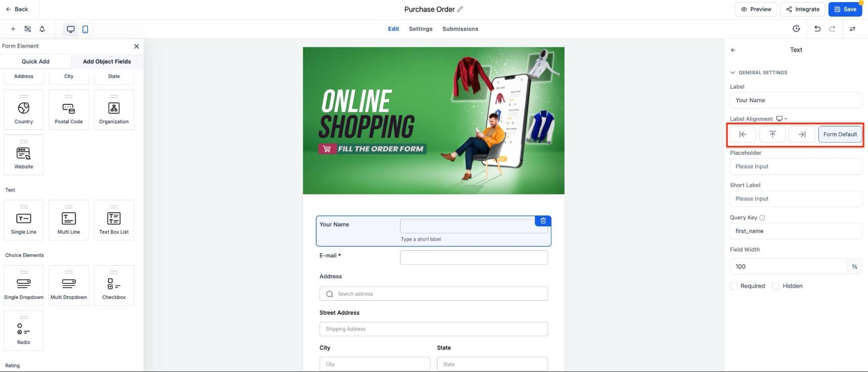Click the plus icon to add element

tap(13, 29)
